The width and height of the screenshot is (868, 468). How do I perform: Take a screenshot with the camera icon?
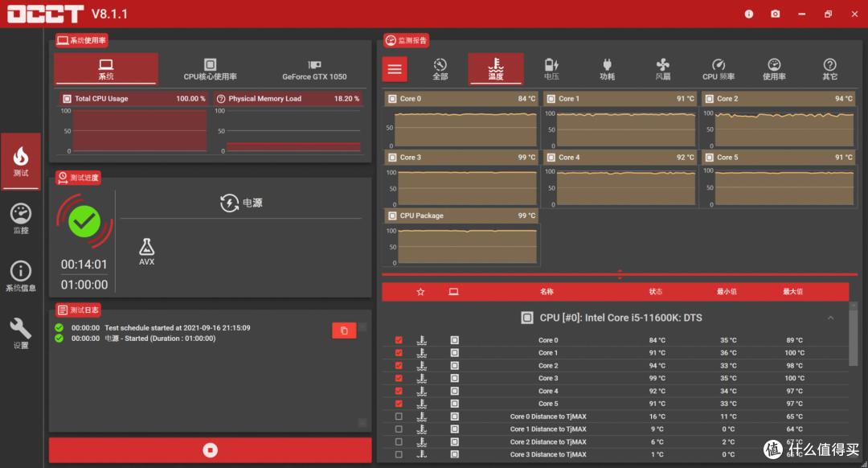775,14
